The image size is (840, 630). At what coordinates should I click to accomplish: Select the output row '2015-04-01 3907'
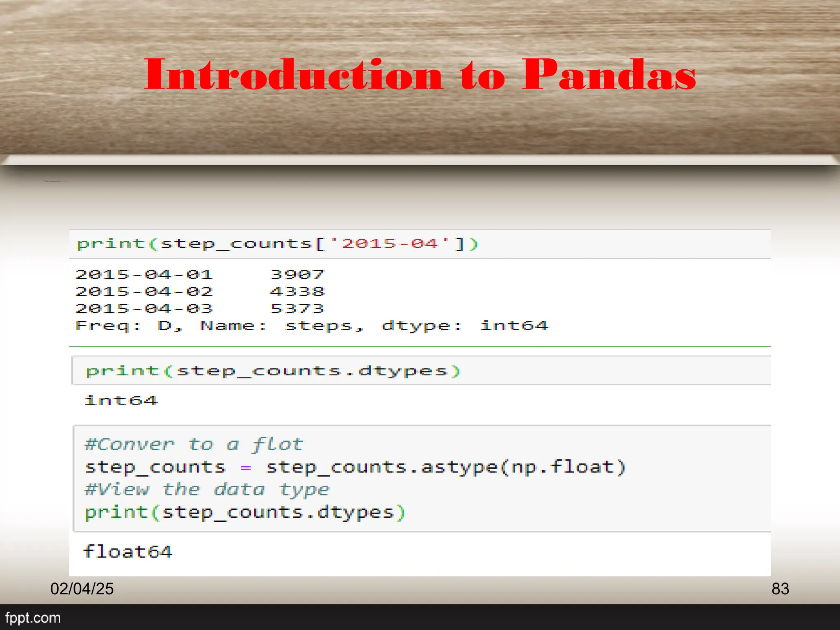tap(200, 274)
